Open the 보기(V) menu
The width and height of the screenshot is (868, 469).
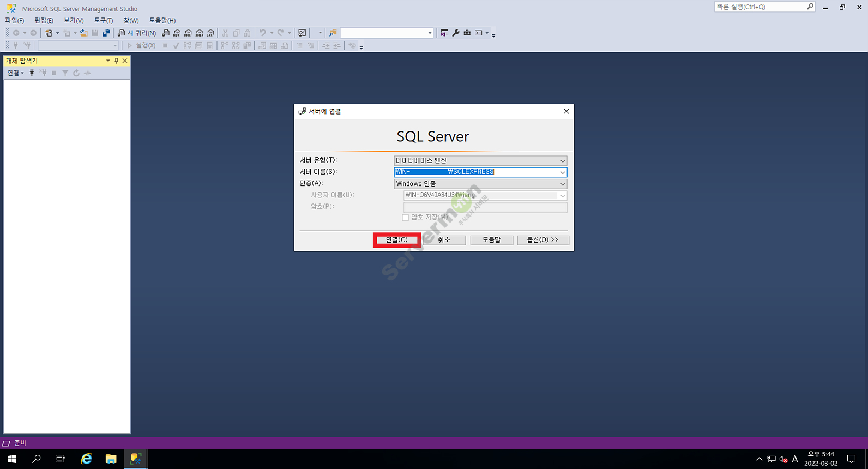[x=74, y=20]
